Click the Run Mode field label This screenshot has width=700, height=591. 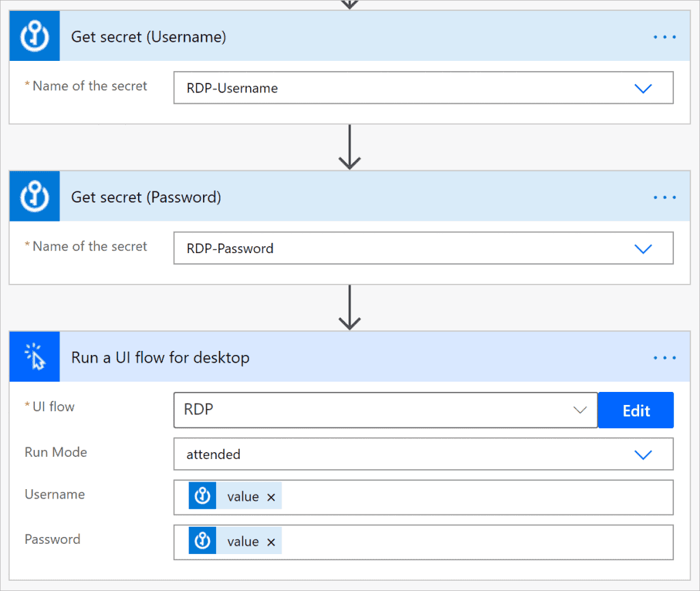pyautogui.click(x=56, y=452)
